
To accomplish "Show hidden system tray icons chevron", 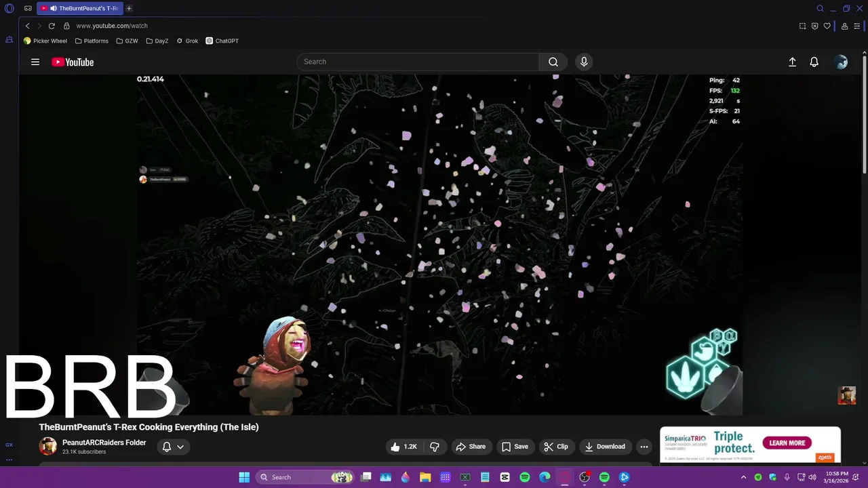I will tap(743, 477).
